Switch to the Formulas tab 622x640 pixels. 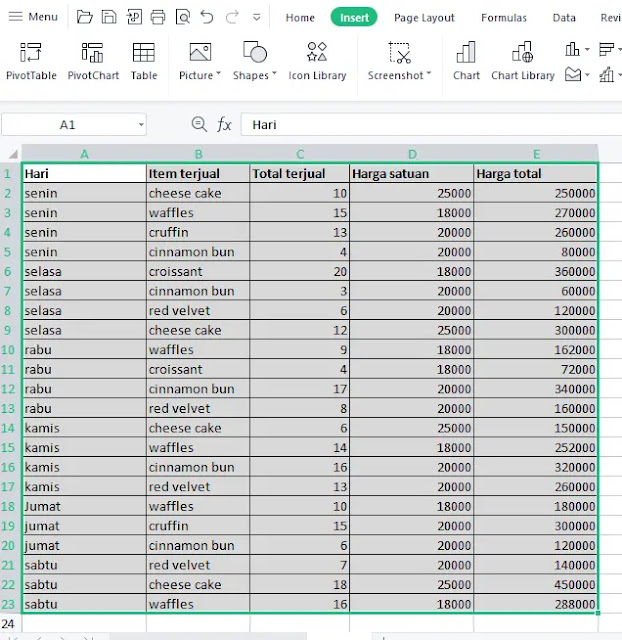pyautogui.click(x=504, y=18)
